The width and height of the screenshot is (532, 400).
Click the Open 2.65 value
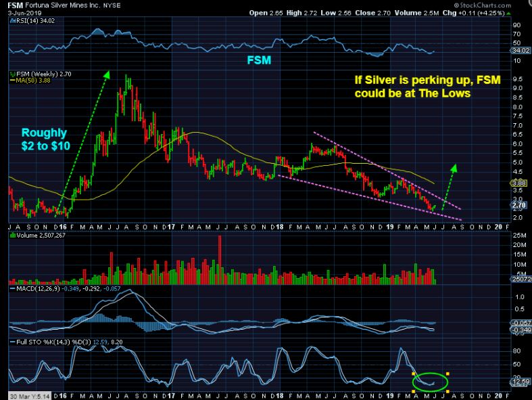click(x=266, y=13)
